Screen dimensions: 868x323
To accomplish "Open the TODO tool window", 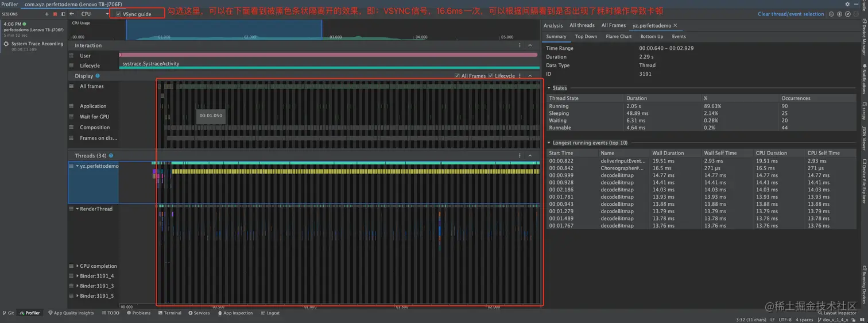I will tap(110, 313).
